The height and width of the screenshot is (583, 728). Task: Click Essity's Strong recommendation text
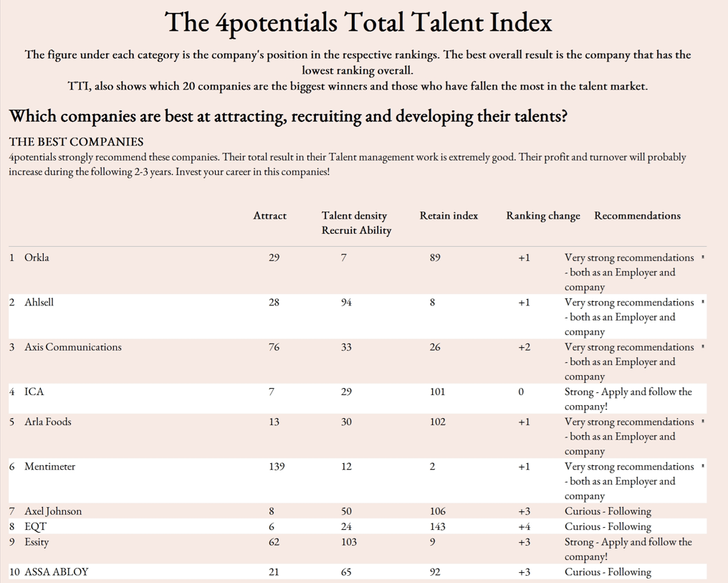[x=628, y=549]
